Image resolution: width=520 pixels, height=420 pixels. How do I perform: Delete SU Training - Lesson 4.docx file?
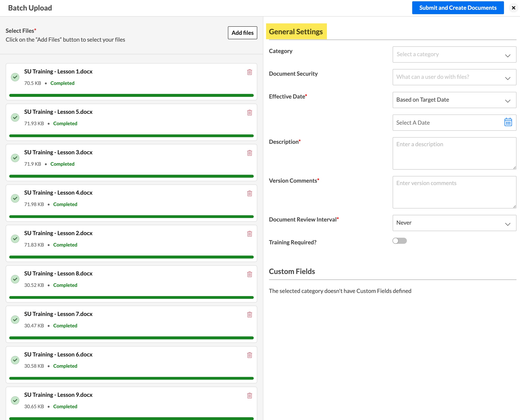pyautogui.click(x=250, y=193)
